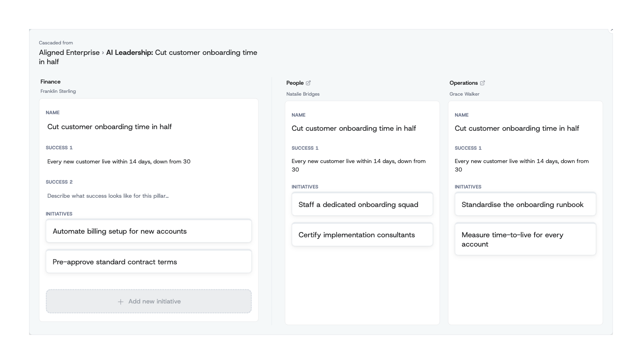Click Success 2 'Describe what success looks like' placeholder
The width and height of the screenshot is (642, 364).
click(149, 196)
